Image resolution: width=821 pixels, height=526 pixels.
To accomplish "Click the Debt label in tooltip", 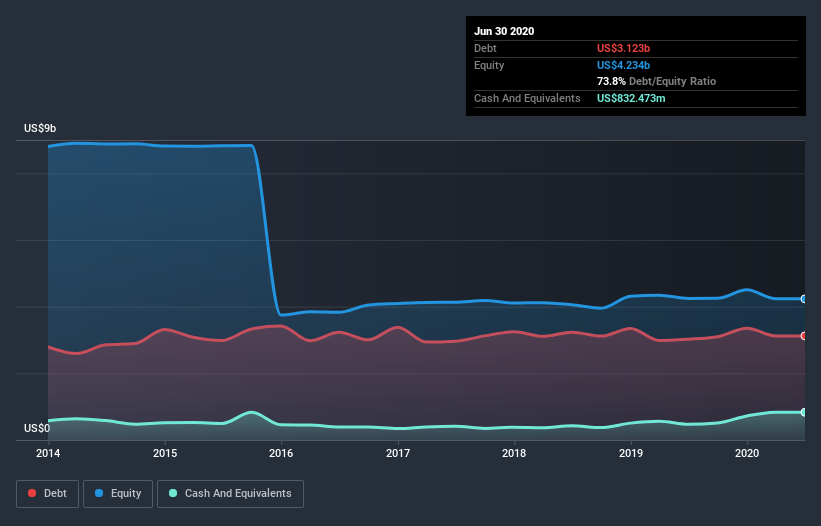I will pyautogui.click(x=485, y=49).
